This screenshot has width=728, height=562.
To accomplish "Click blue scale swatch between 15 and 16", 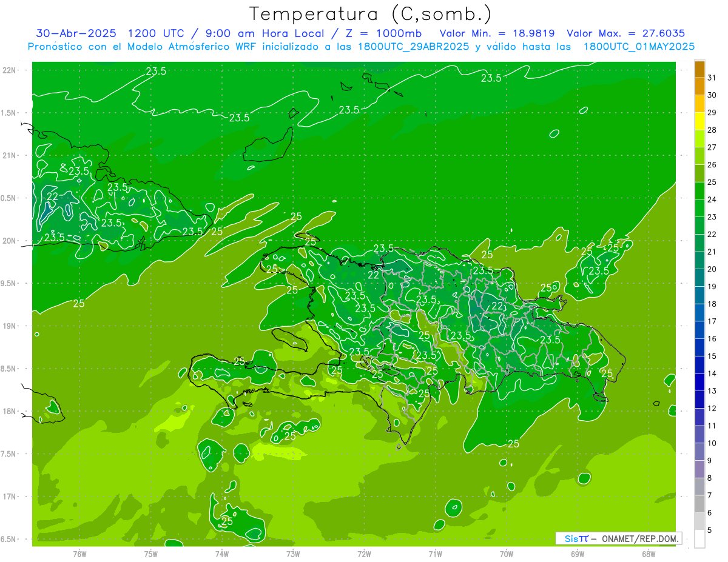I will coord(699,347).
